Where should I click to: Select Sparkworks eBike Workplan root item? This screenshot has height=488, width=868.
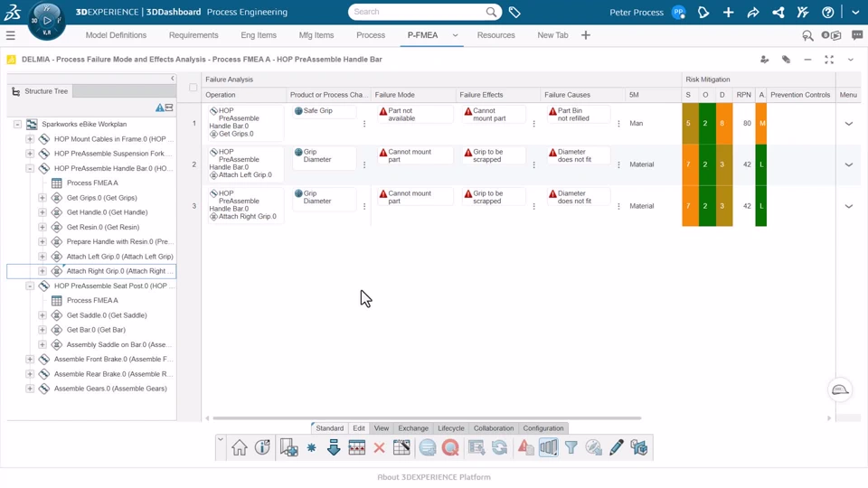point(84,124)
